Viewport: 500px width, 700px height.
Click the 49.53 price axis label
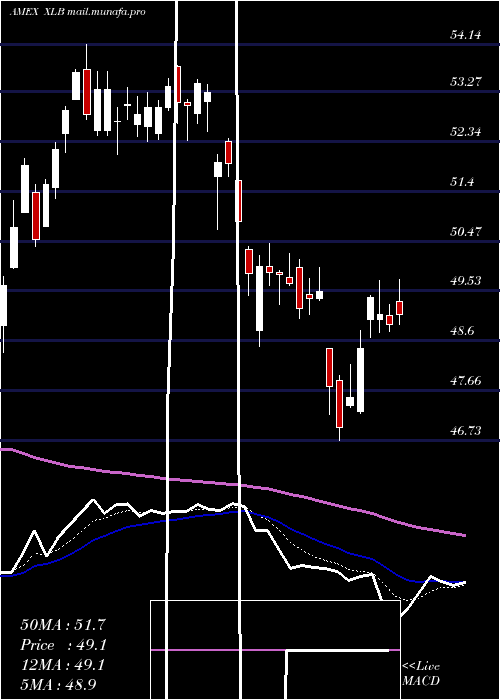pos(465,280)
